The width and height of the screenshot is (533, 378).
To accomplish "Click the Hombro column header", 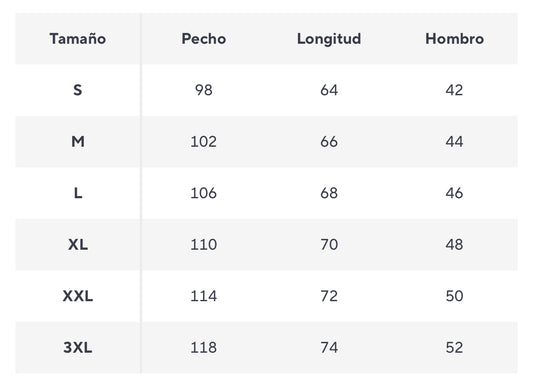I will coord(454,39).
